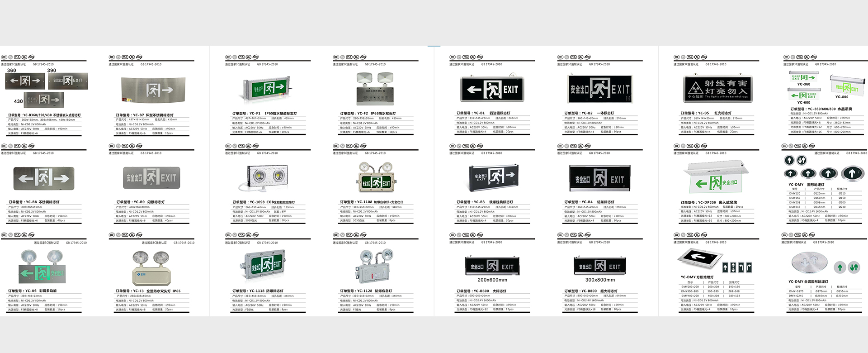This screenshot has width=868, height=353.
Task: Open the 430 stainless recessed sign image
Action: (44, 100)
